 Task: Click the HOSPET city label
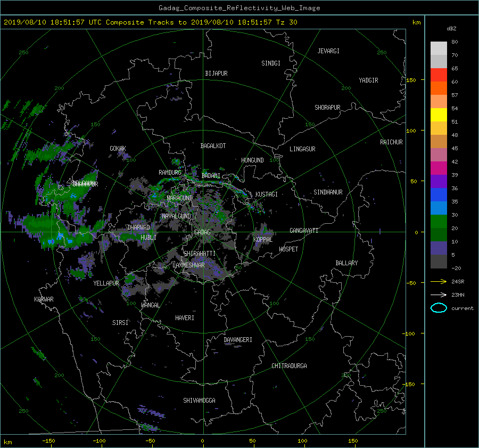(288, 249)
